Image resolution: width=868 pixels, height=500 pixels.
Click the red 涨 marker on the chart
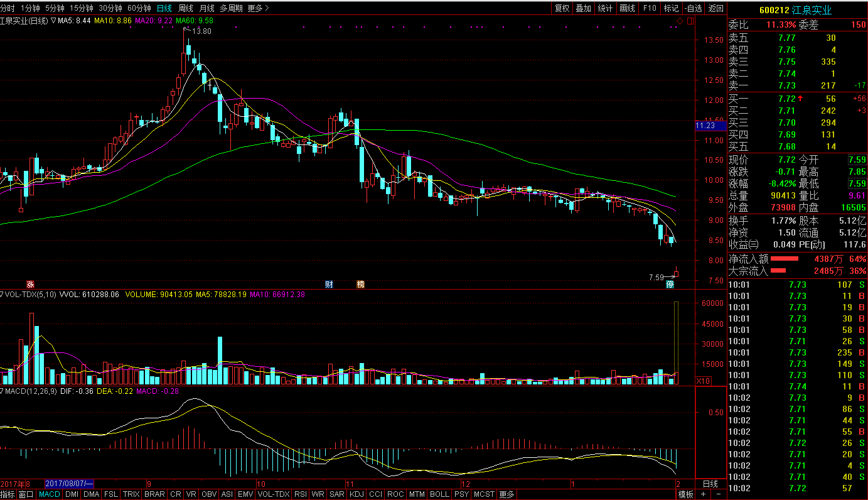29,284
